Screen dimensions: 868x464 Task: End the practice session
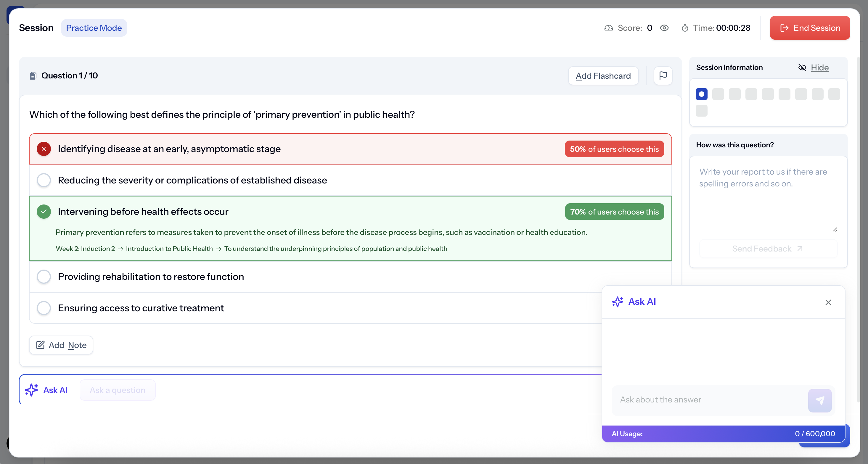tap(809, 28)
